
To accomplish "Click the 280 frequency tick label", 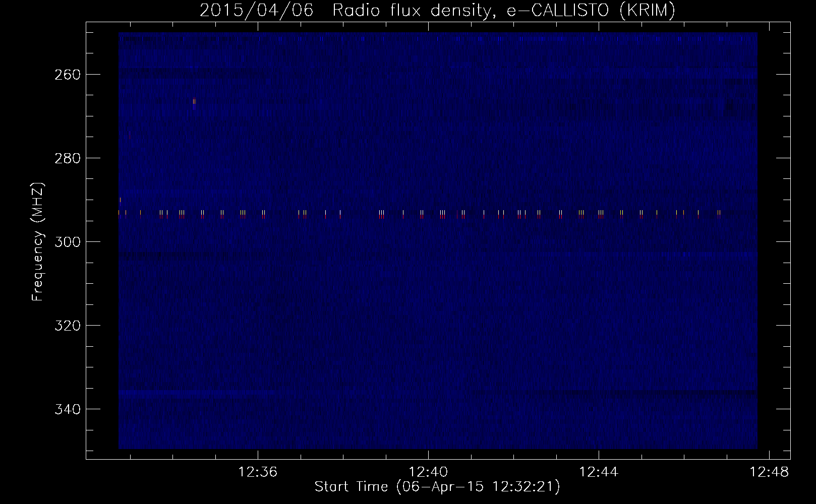I will click(67, 158).
